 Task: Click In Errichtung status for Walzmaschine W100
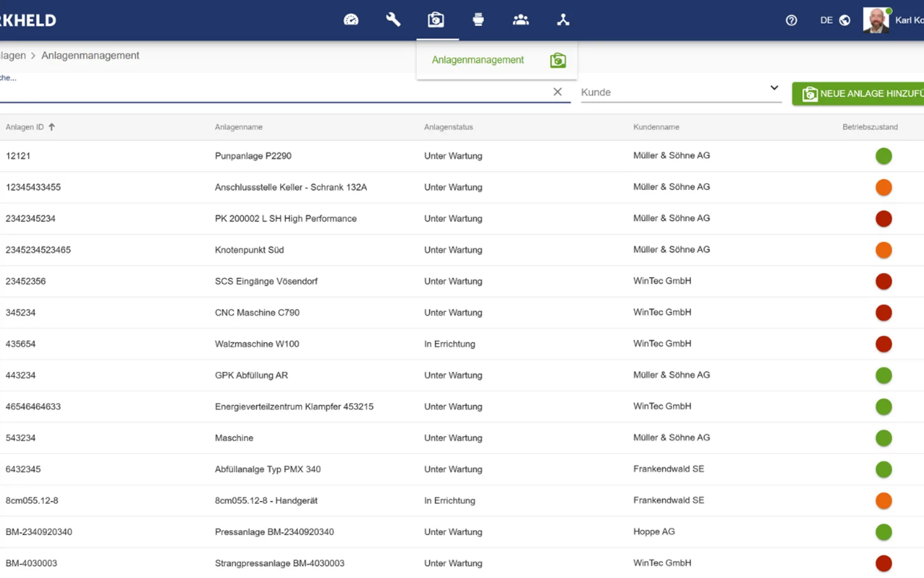(x=449, y=344)
